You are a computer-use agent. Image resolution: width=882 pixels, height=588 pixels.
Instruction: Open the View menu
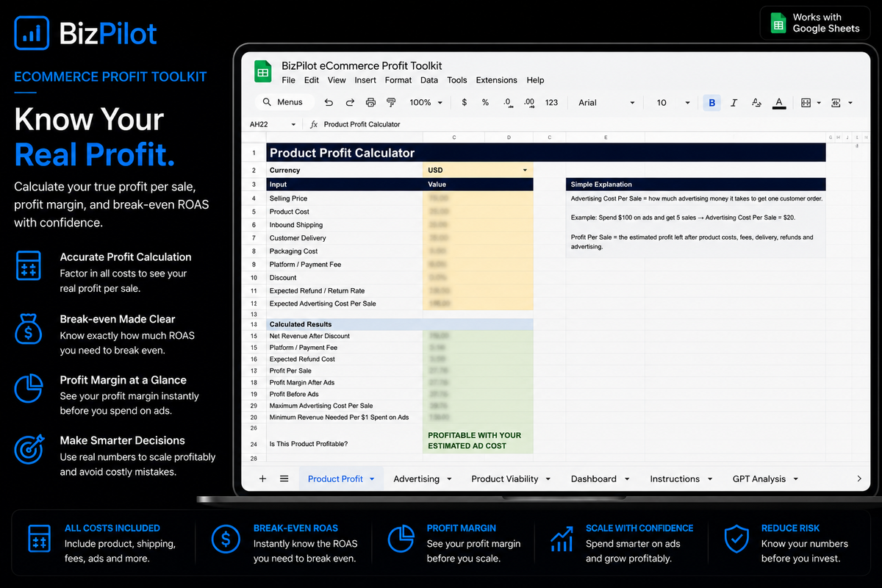click(x=337, y=80)
